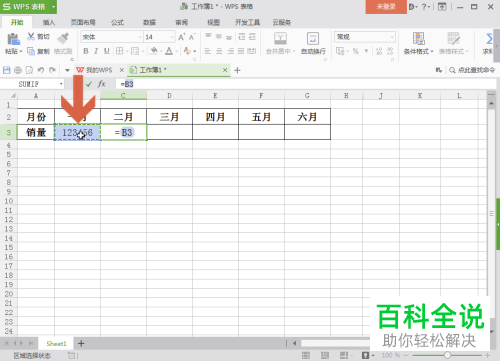Click the clear format eraser icon
The image size is (500, 361).
(x=187, y=51)
